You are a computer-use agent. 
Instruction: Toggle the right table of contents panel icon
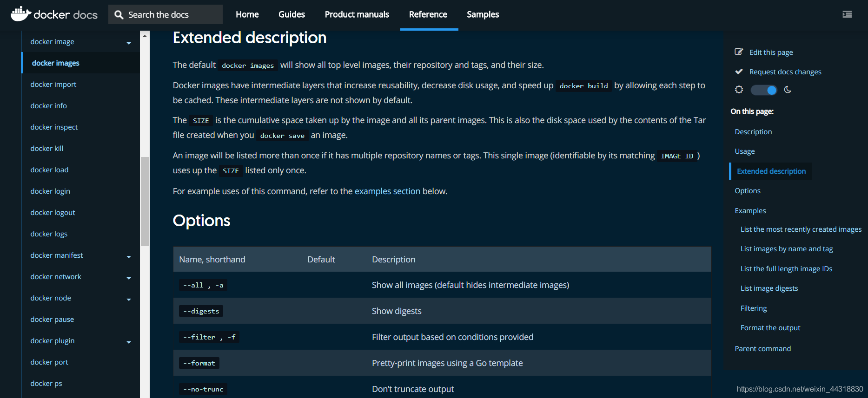tap(847, 14)
